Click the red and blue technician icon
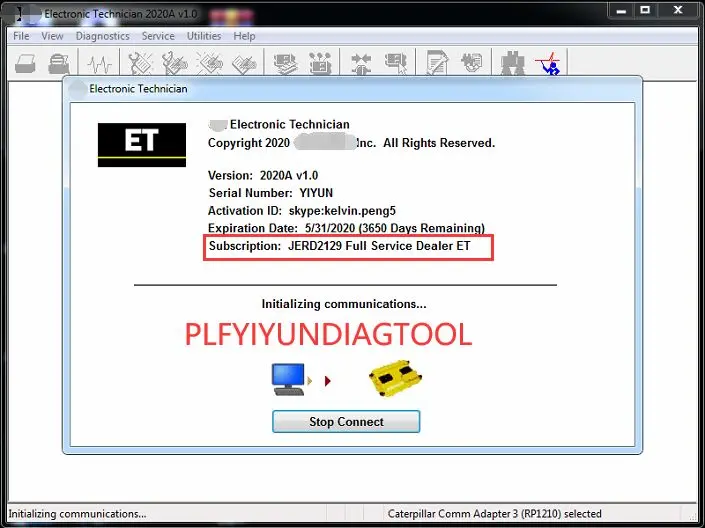This screenshot has height=528, width=705. tap(548, 63)
